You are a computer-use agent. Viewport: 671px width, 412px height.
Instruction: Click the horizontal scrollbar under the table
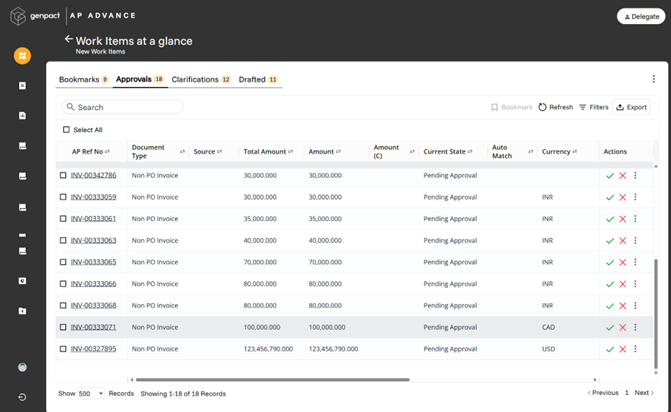pyautogui.click(x=270, y=380)
